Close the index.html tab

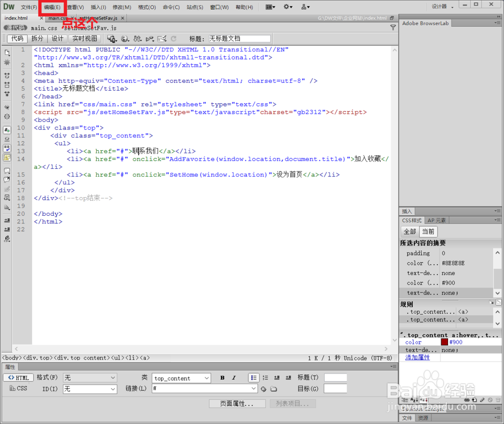click(41, 18)
